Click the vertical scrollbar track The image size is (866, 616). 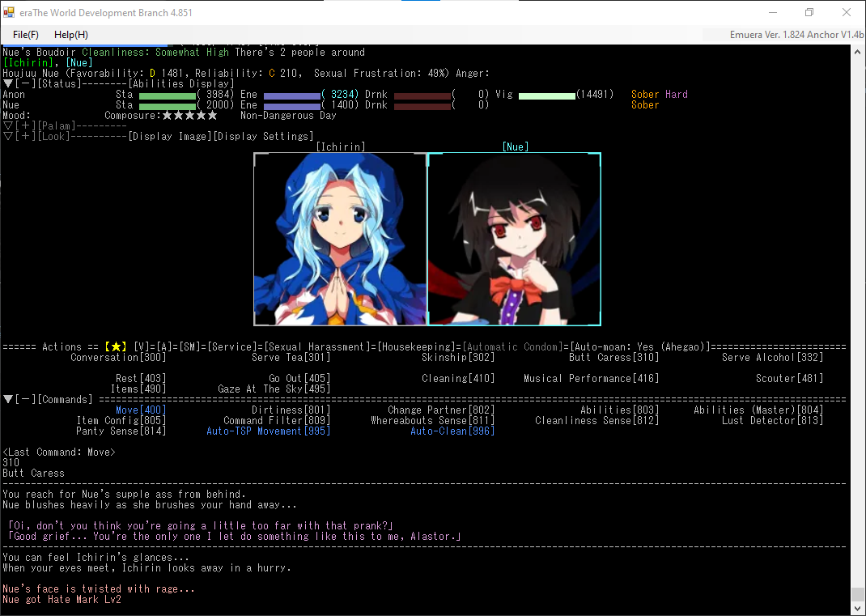[858, 324]
